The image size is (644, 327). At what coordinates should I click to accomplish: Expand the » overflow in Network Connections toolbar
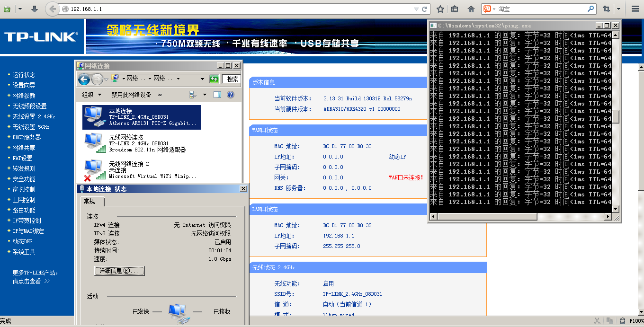[160, 95]
